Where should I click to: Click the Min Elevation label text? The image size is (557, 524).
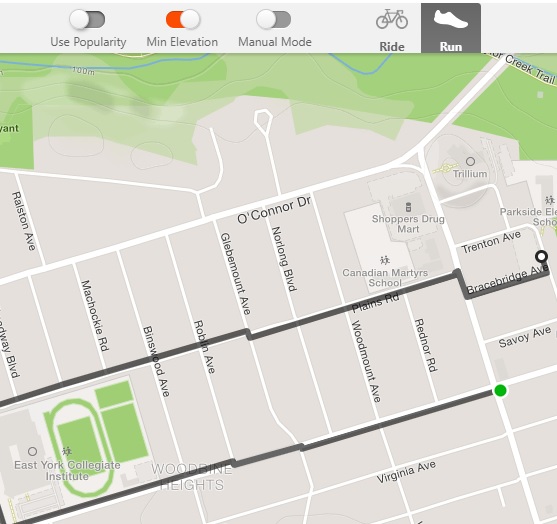(182, 42)
